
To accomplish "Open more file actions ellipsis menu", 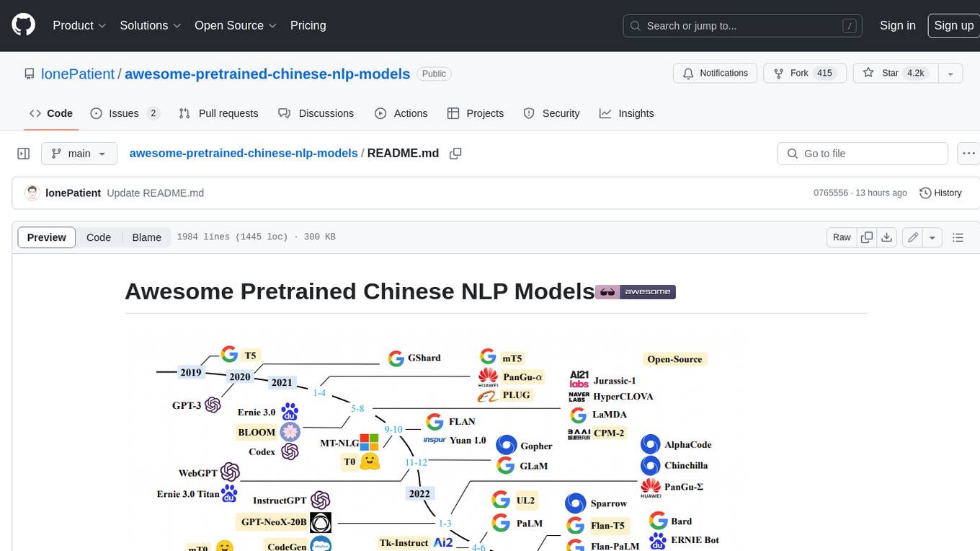I will pyautogui.click(x=968, y=154).
